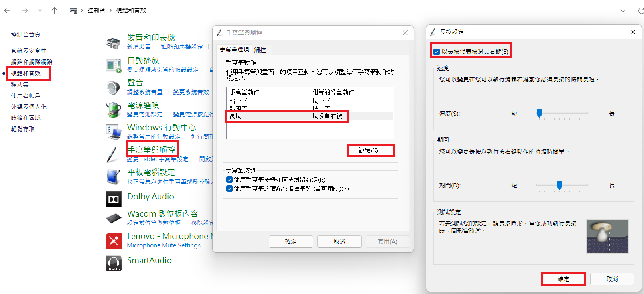Click 變更系統音效 link
Image resolution: width=644 pixels, height=294 pixels.
(x=191, y=92)
